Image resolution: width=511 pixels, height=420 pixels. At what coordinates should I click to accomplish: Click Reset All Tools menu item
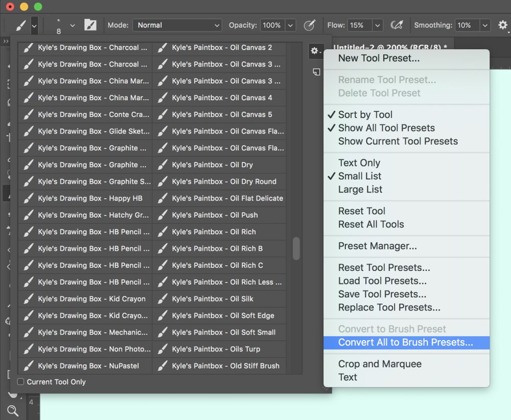tap(406, 224)
